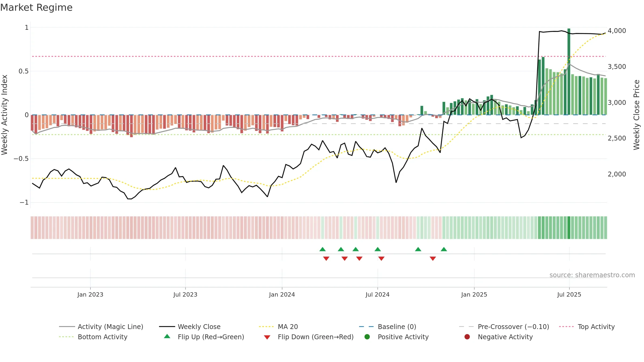
Task: Click the last green flip-up triangle marker
Action: (444, 249)
